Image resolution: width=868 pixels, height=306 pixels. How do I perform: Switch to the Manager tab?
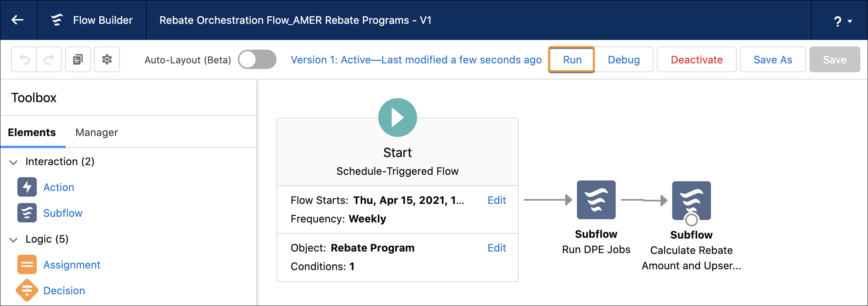coord(96,132)
